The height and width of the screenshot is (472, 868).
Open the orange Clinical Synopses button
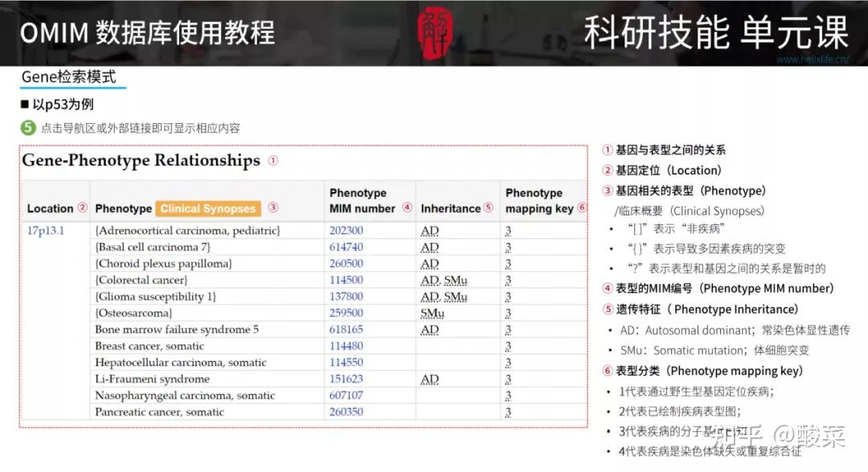[x=210, y=208]
